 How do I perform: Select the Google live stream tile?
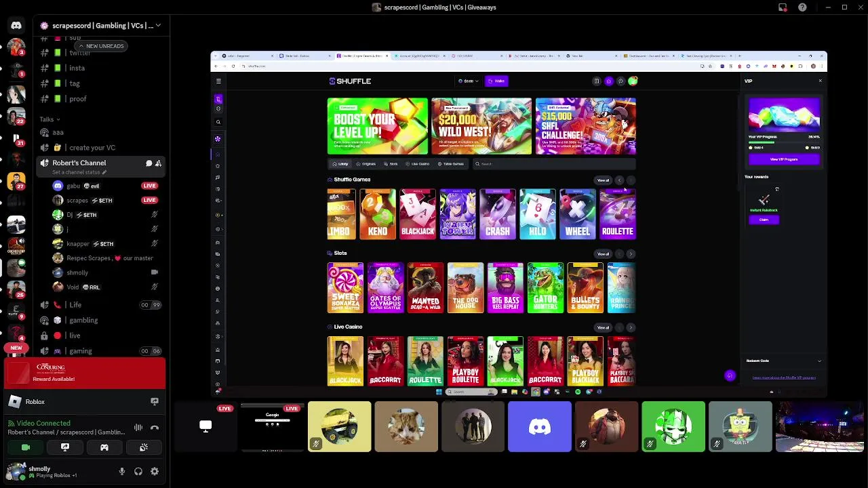point(273,426)
